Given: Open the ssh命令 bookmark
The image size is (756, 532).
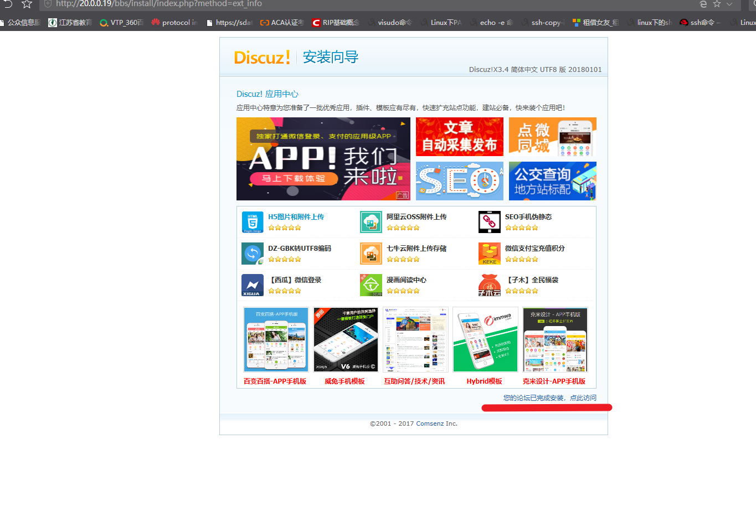Looking at the screenshot, I should (x=700, y=23).
